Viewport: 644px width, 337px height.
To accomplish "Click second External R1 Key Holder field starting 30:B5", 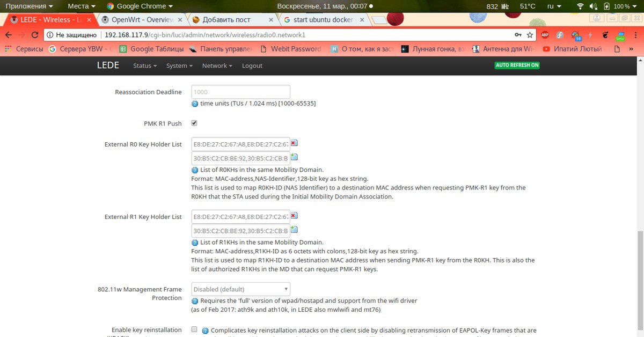I will point(240,231).
